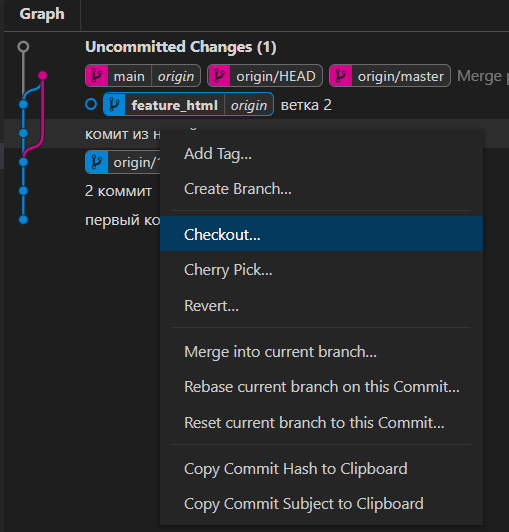Image resolution: width=509 pixels, height=532 pixels.
Task: Choose Rebase current branch on this Commit
Action: 321,387
